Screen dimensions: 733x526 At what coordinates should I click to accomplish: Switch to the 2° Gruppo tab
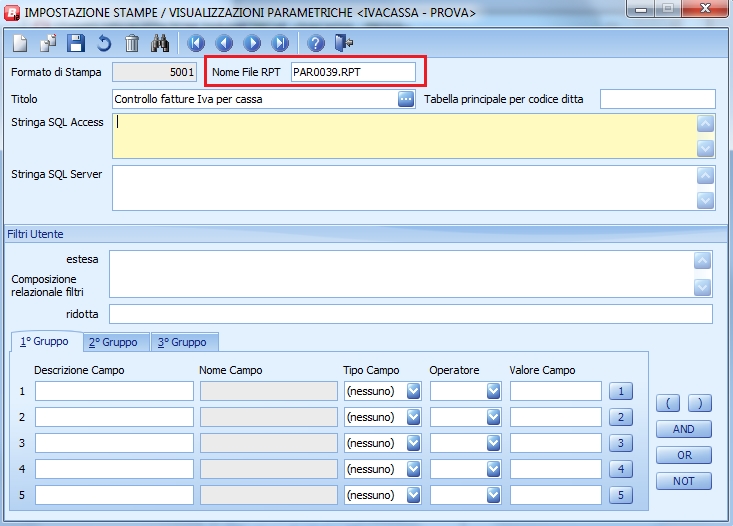click(113, 342)
